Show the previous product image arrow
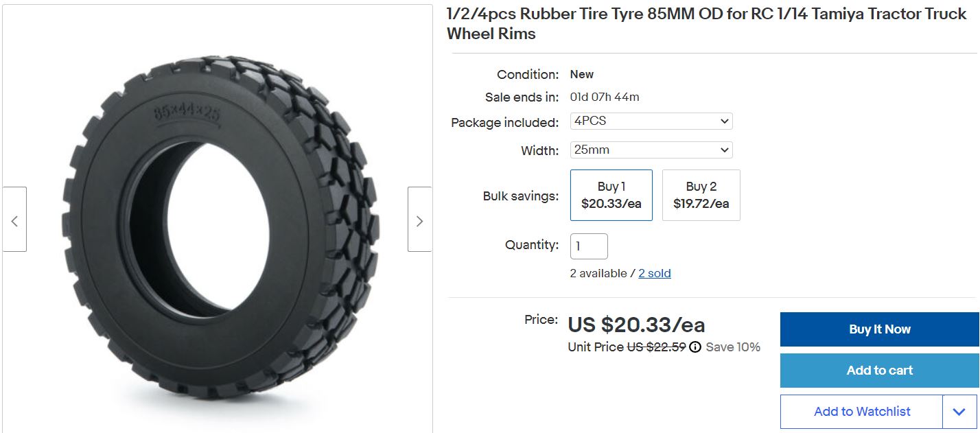This screenshot has width=980, height=433. click(x=14, y=219)
